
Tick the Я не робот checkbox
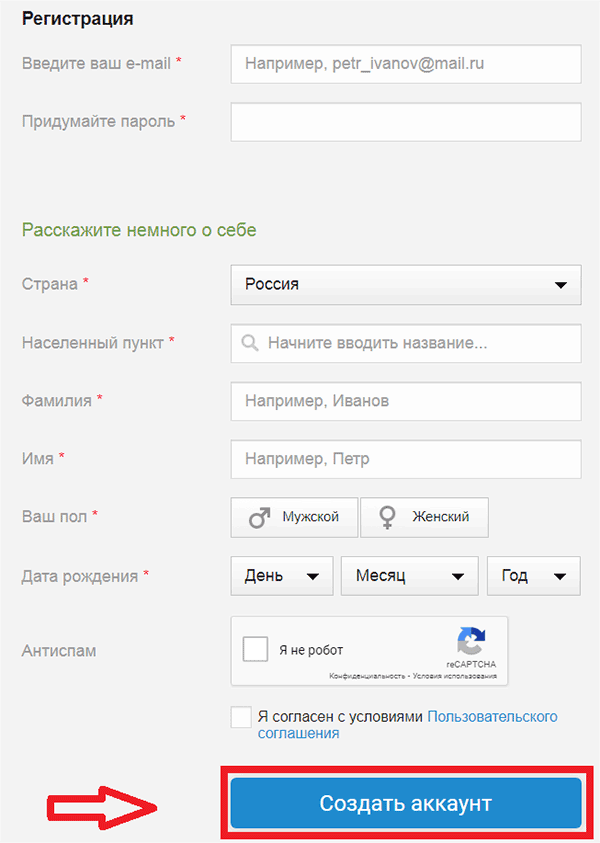coord(255,649)
